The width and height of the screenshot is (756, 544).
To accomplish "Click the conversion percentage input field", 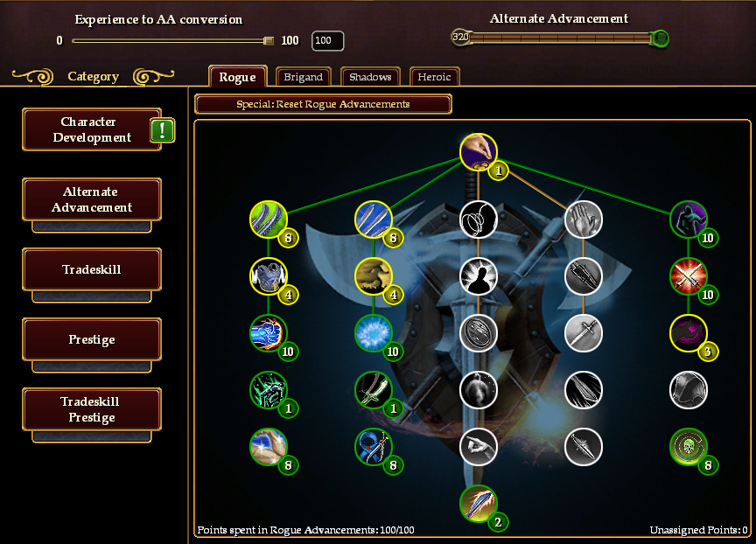I will 328,41.
